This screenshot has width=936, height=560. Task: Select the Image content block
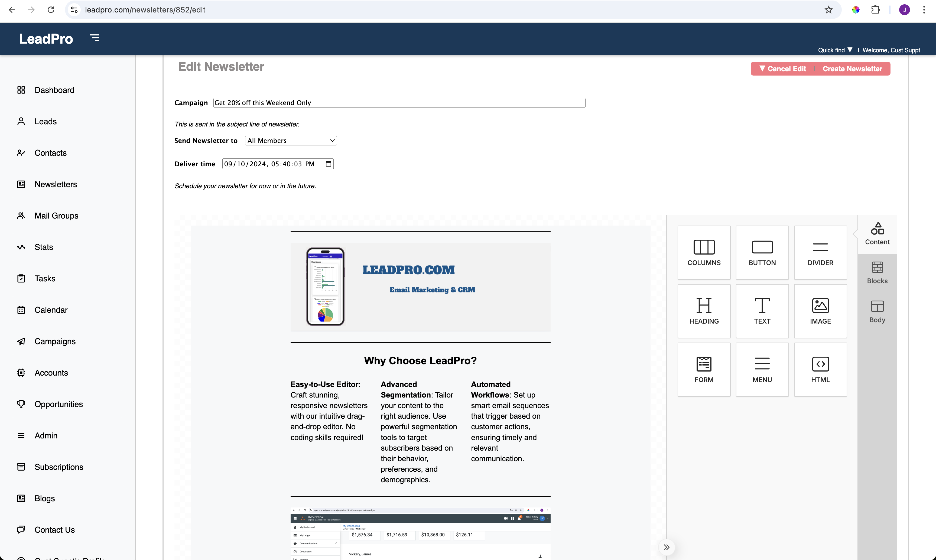(x=820, y=311)
